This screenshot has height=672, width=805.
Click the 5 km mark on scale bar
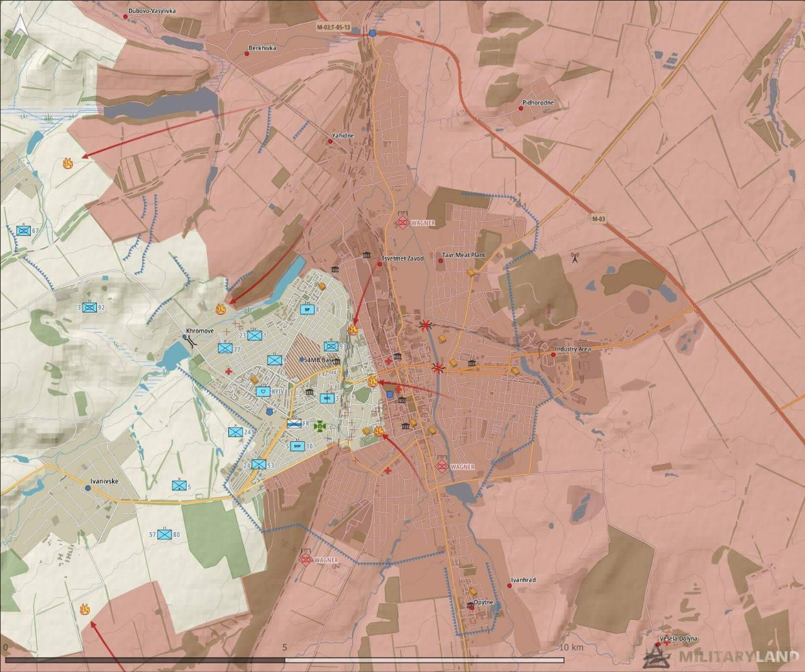285,647
